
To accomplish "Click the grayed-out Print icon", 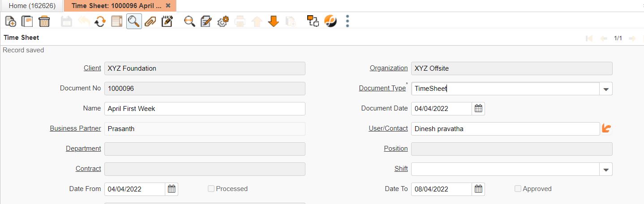I will [x=240, y=21].
